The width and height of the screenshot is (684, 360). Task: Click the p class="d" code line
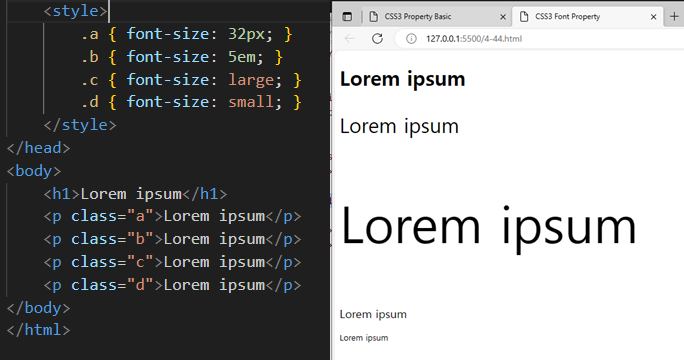tap(172, 285)
